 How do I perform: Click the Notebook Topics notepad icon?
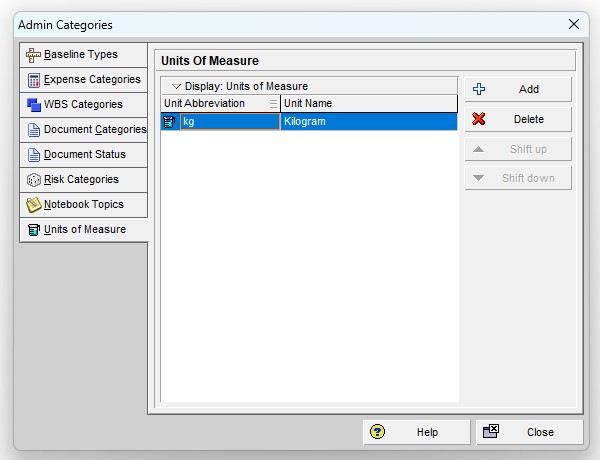tap(34, 205)
